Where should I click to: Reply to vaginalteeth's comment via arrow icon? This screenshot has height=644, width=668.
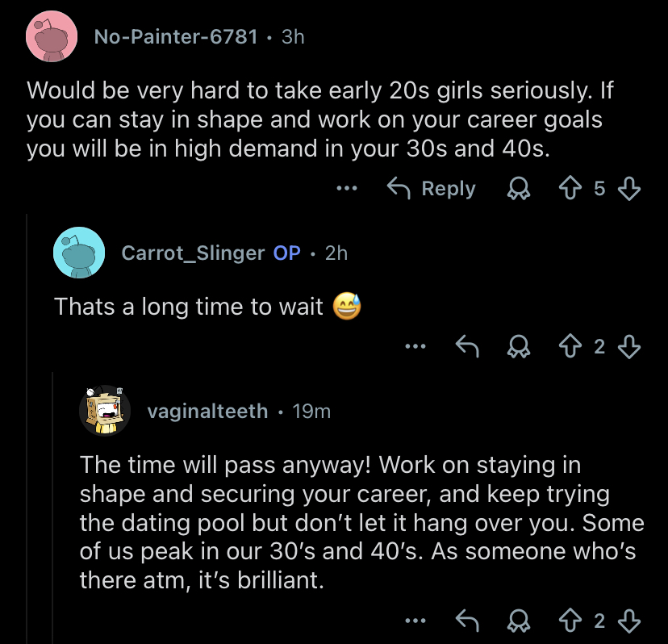click(x=466, y=621)
